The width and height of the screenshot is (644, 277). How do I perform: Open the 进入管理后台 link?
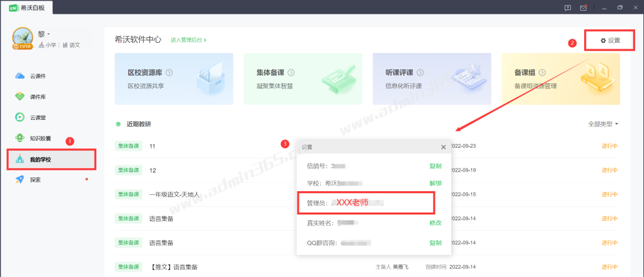click(188, 40)
